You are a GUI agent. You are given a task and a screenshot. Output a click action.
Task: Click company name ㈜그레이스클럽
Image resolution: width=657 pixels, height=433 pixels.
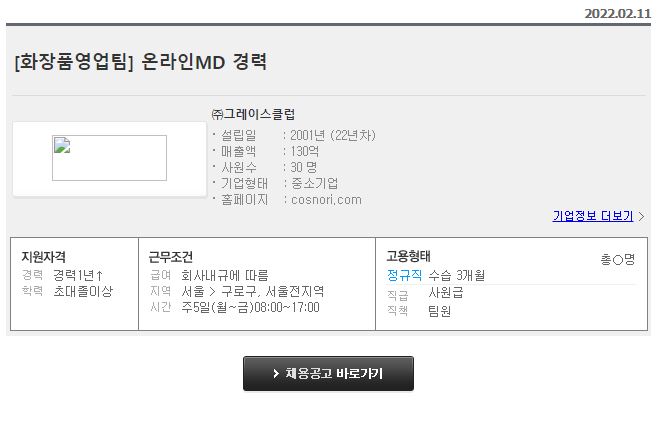253,114
